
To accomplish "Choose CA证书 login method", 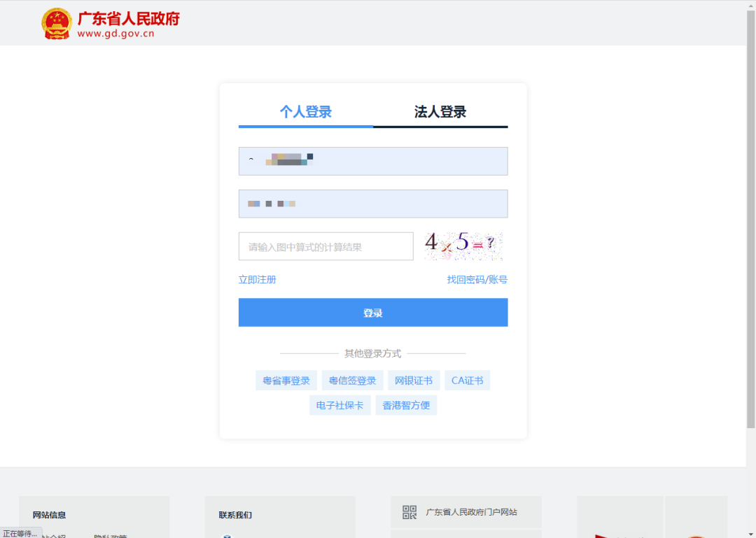I will pyautogui.click(x=466, y=380).
